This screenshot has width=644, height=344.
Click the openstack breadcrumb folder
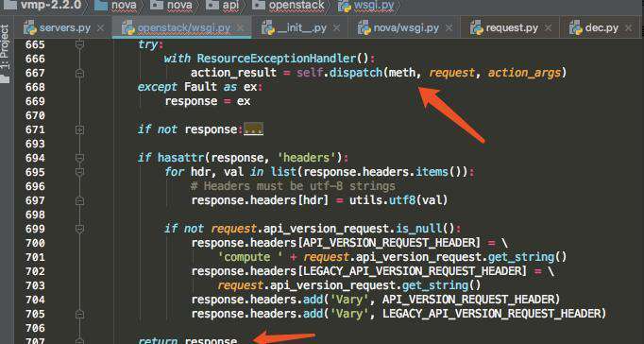297,6
